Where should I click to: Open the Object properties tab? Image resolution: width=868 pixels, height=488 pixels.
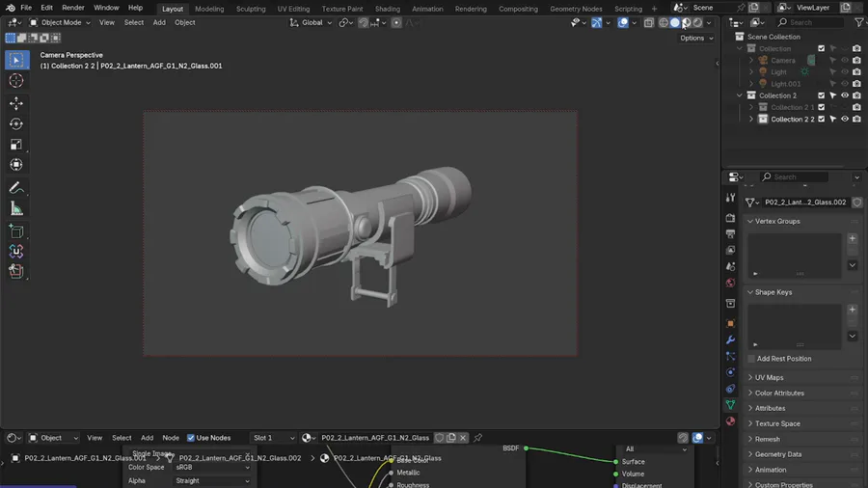point(731,324)
